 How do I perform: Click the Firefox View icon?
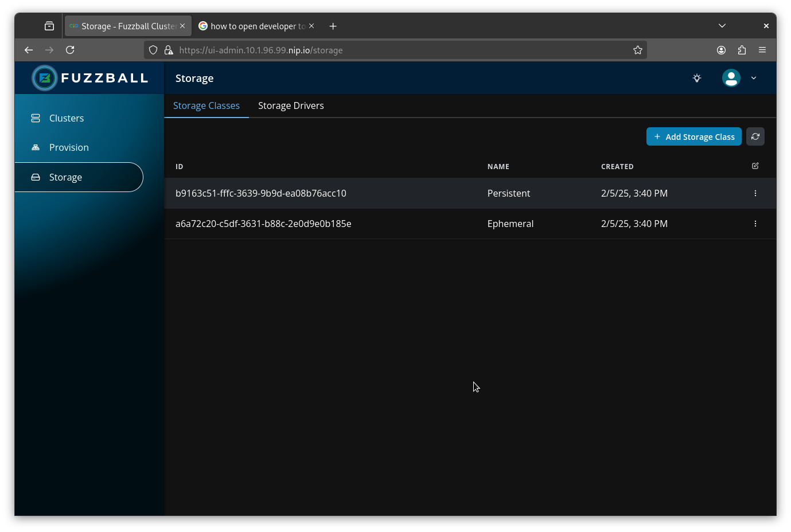(x=49, y=26)
